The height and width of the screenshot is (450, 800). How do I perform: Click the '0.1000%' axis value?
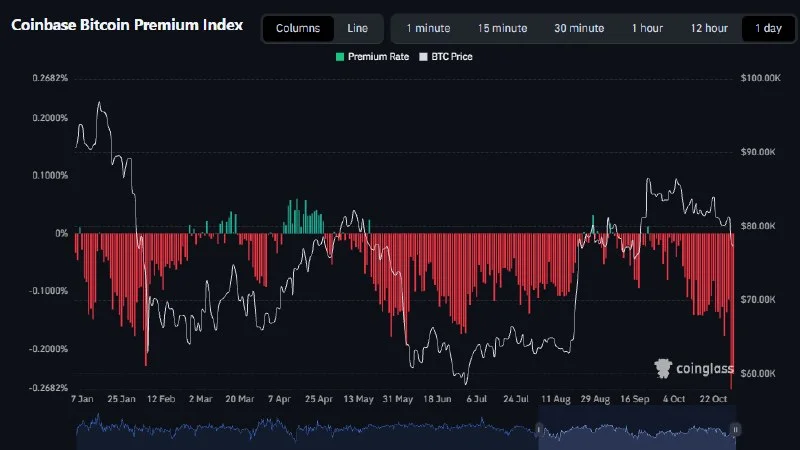[50, 176]
